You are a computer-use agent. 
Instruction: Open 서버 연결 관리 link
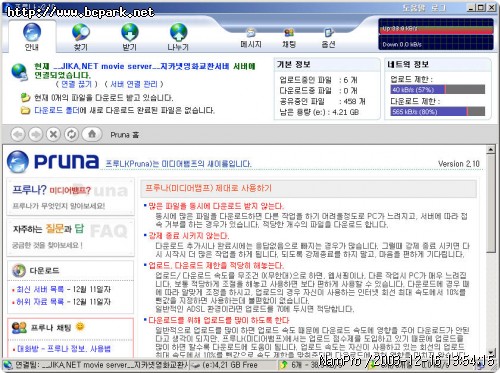click(x=134, y=84)
